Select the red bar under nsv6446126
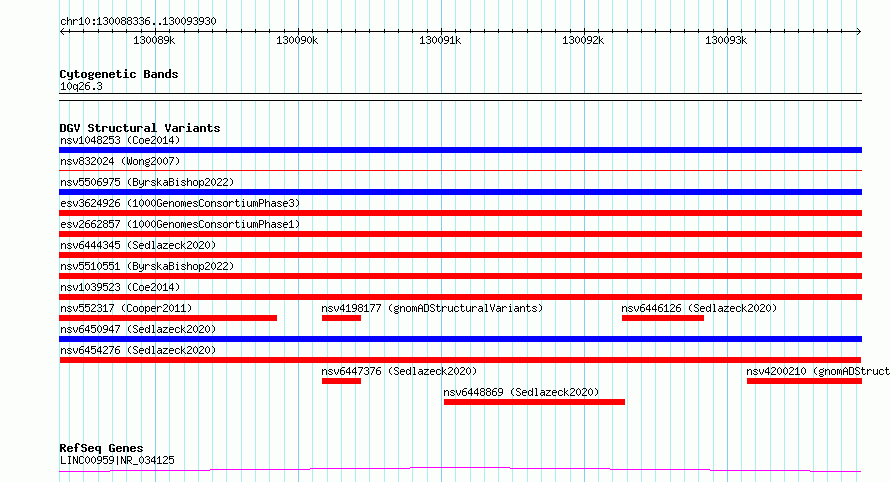 coord(663,318)
